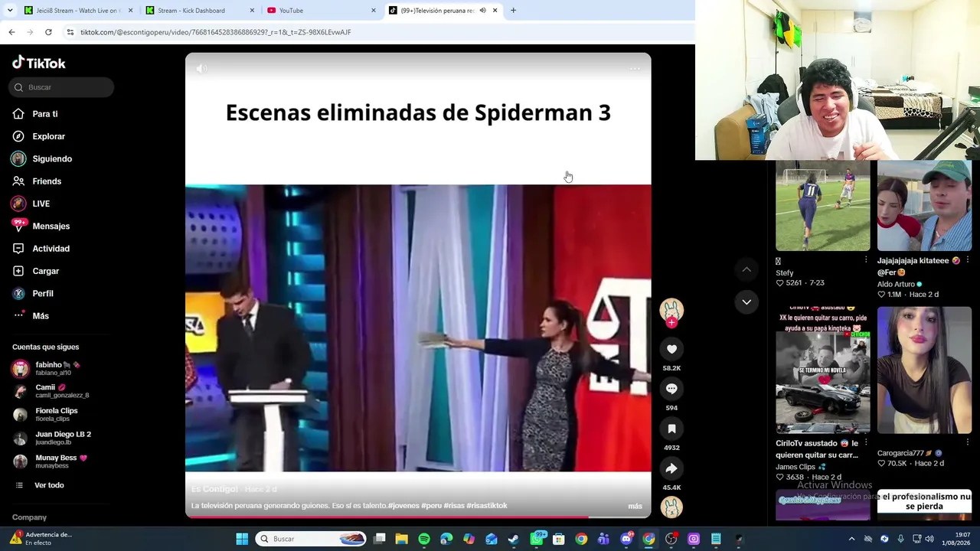Open the LIVE section

(x=41, y=204)
